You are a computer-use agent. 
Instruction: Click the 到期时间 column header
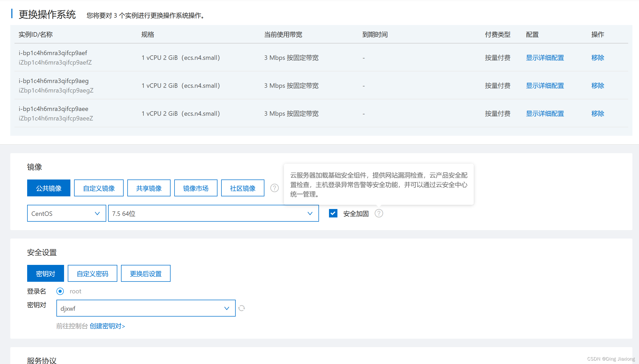pyautogui.click(x=375, y=35)
